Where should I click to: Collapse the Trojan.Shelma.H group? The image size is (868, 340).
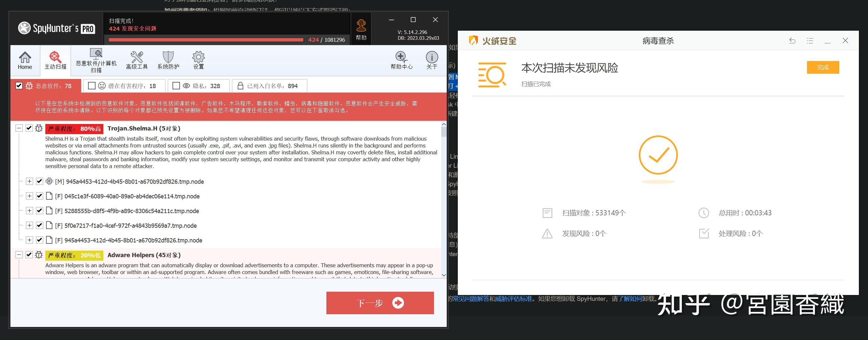[x=19, y=128]
